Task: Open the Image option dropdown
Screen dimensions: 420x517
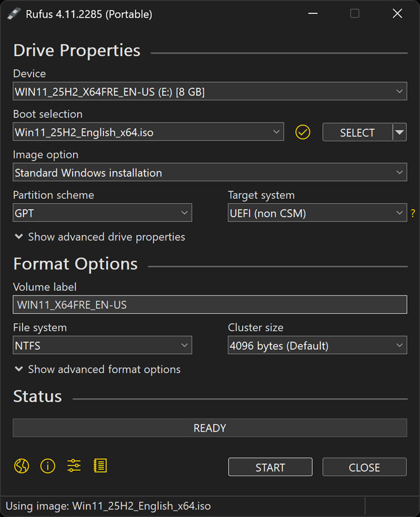Action: point(209,173)
